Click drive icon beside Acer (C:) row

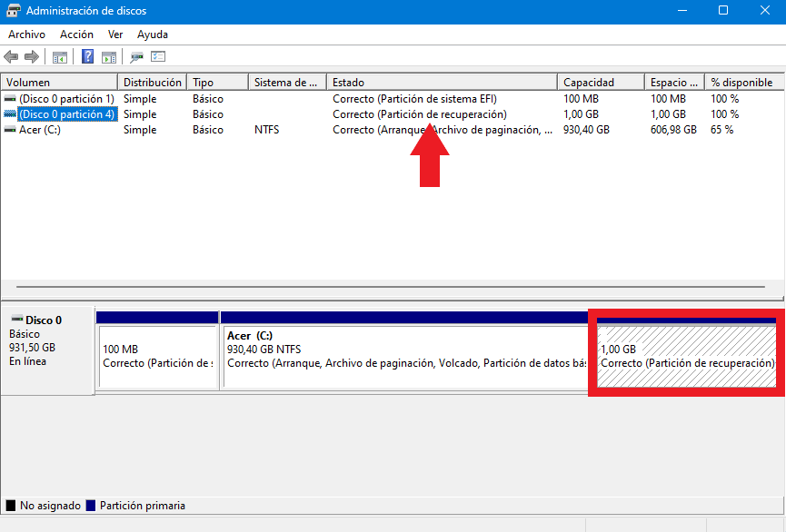[x=10, y=130]
